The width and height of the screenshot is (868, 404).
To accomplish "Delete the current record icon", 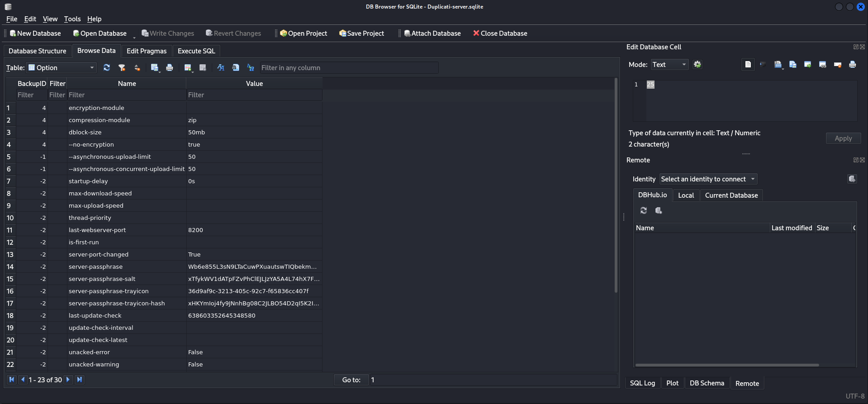I will pos(203,67).
